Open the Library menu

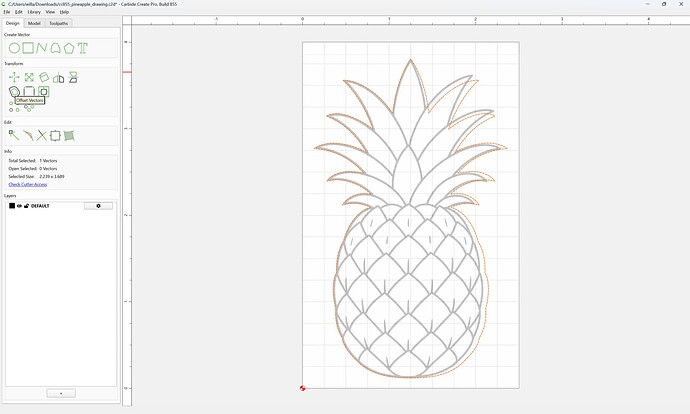pyautogui.click(x=34, y=12)
